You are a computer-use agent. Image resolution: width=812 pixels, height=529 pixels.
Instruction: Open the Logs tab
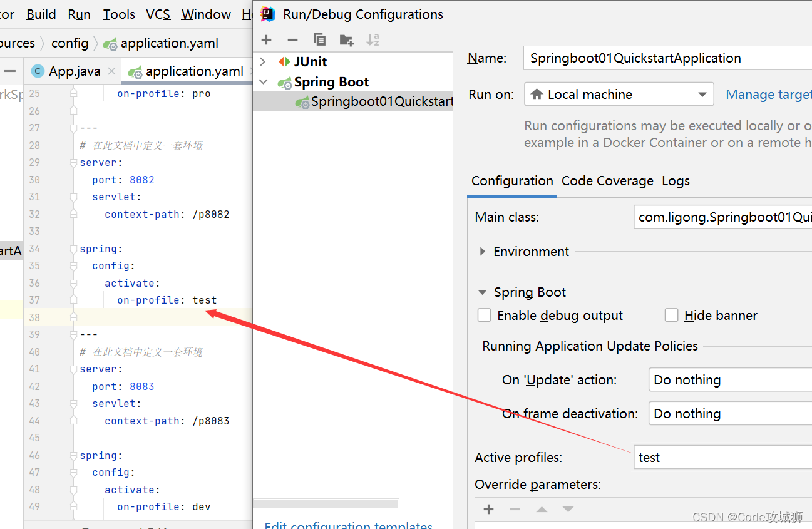point(676,181)
